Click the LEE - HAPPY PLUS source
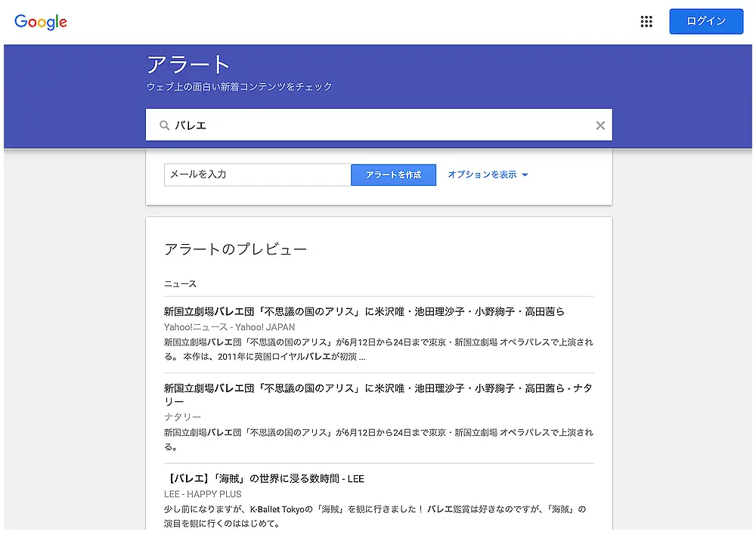756x544 pixels. (203, 494)
